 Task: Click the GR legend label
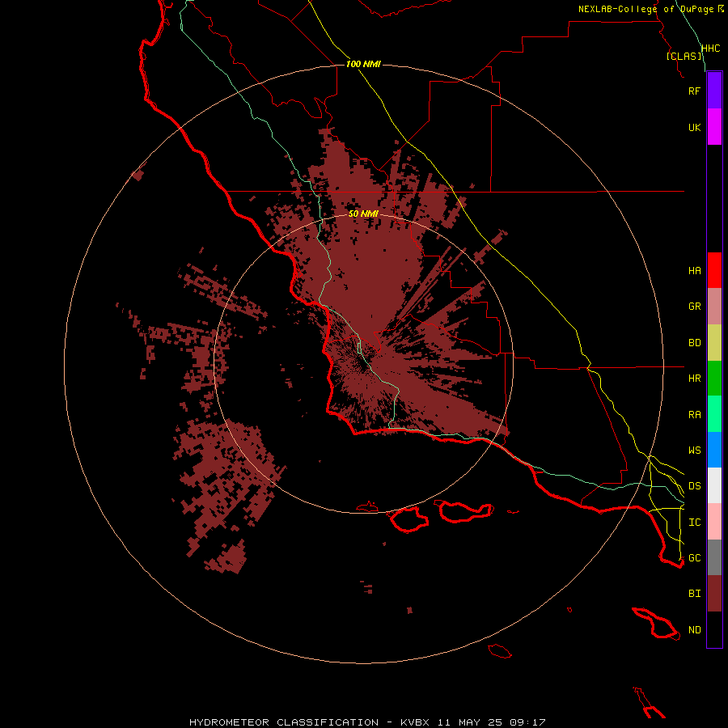click(694, 307)
